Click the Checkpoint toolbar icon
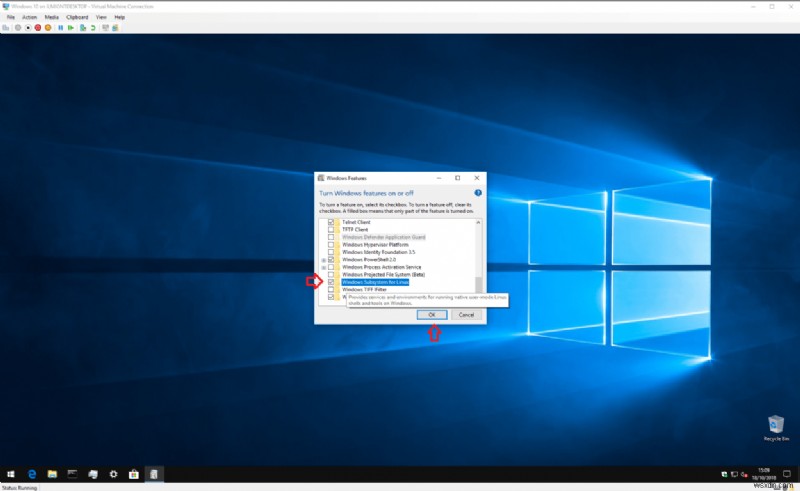The width and height of the screenshot is (800, 491). click(83, 28)
